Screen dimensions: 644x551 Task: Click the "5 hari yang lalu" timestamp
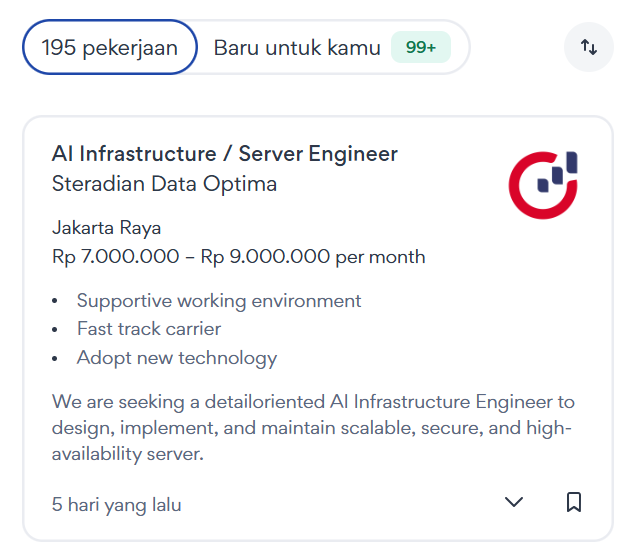[x=117, y=505]
